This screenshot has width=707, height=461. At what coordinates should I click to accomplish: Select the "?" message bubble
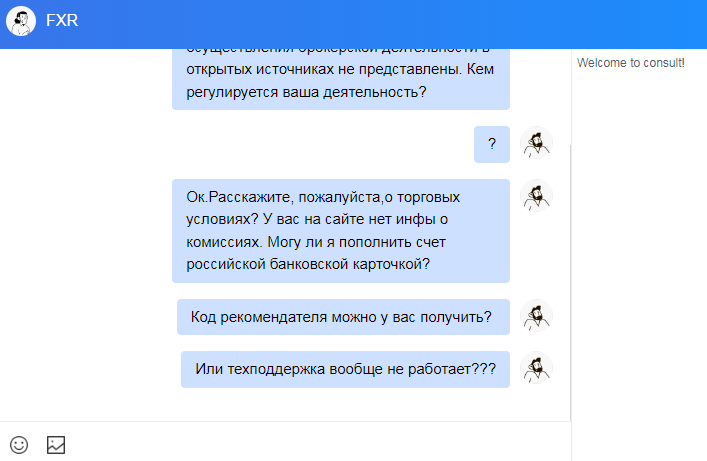(x=492, y=144)
